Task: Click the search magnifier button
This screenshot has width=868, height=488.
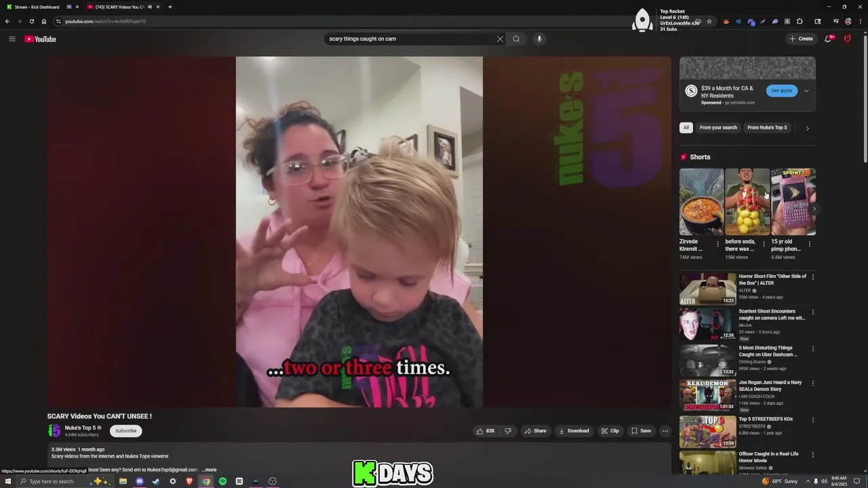Action: pos(516,39)
